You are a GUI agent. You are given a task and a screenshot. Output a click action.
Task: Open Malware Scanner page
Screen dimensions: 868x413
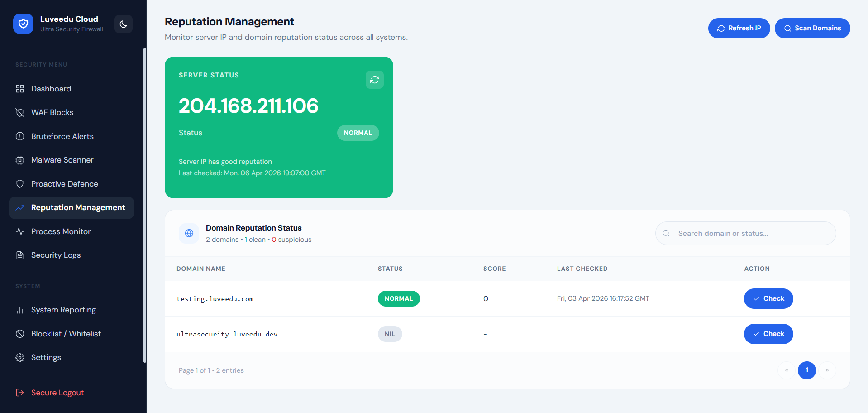72,160
